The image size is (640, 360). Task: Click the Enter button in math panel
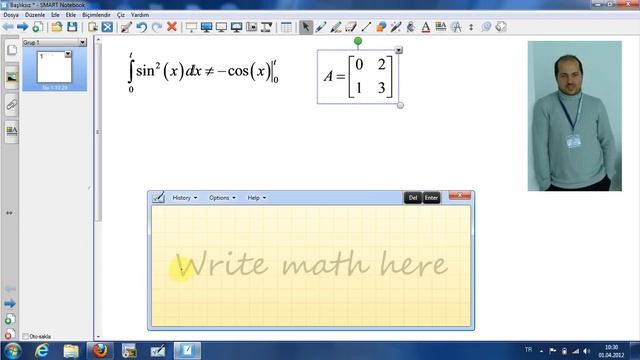(431, 198)
